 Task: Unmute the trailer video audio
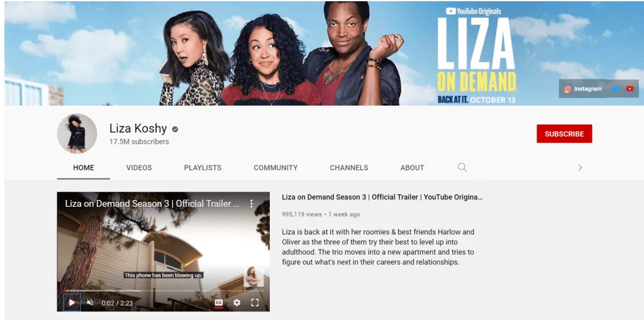pos(90,302)
